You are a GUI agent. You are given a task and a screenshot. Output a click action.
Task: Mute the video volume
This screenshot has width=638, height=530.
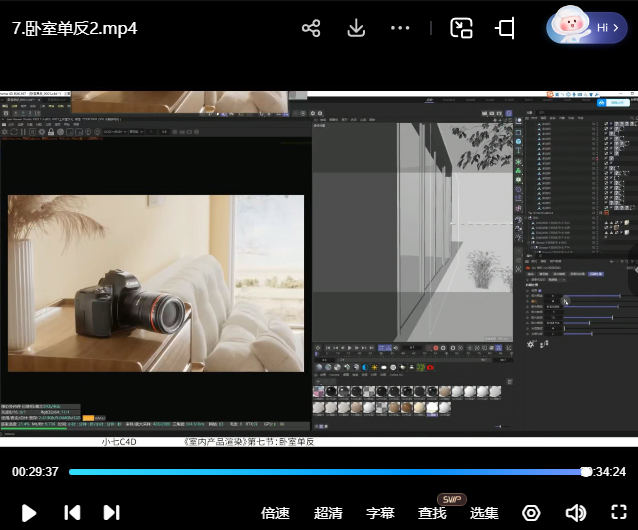point(575,513)
